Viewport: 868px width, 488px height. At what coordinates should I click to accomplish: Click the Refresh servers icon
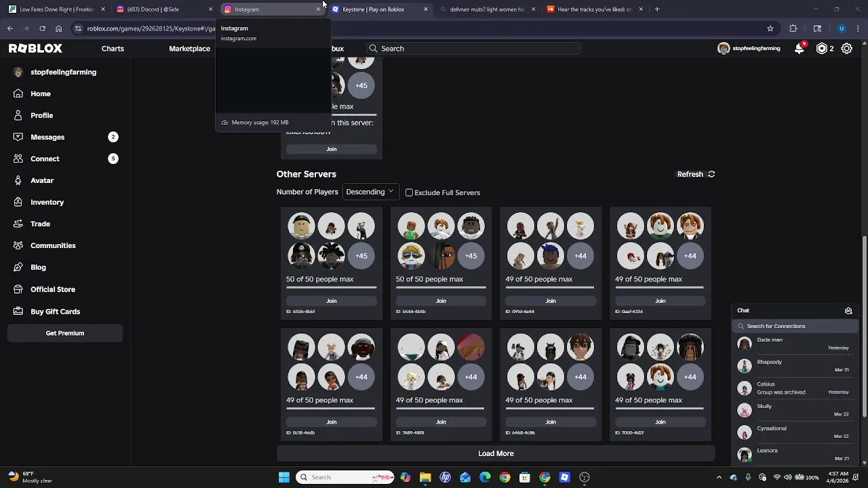pos(711,174)
